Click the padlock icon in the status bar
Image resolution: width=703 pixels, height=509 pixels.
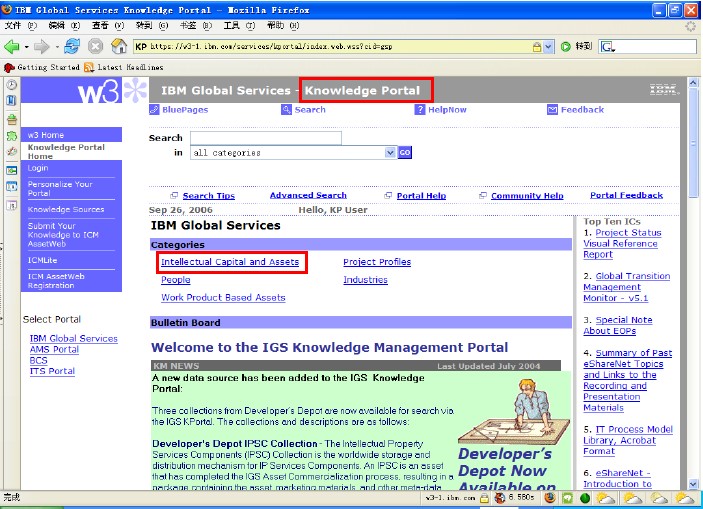484,498
